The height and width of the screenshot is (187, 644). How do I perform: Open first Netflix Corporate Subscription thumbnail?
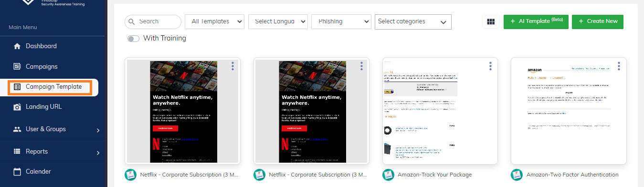tap(183, 111)
